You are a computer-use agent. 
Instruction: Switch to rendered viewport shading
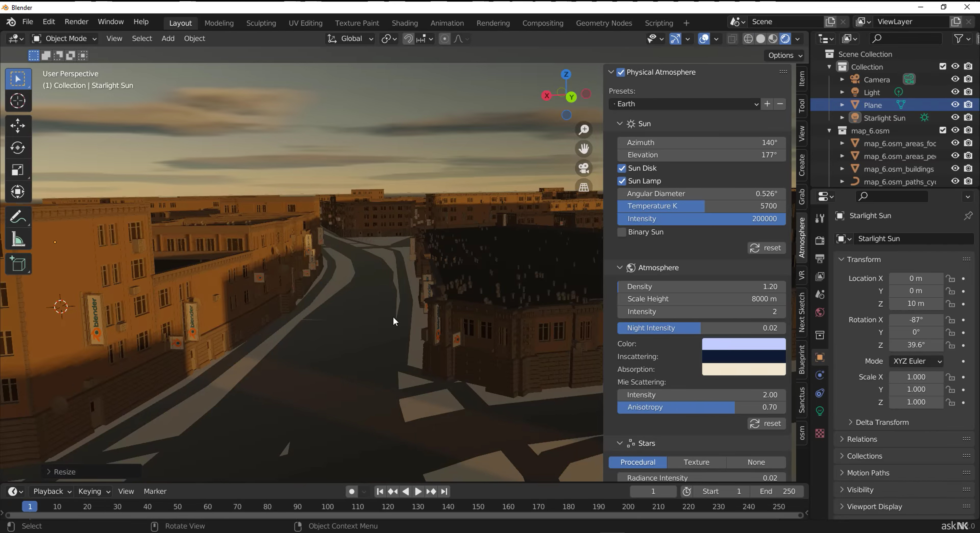(x=785, y=39)
